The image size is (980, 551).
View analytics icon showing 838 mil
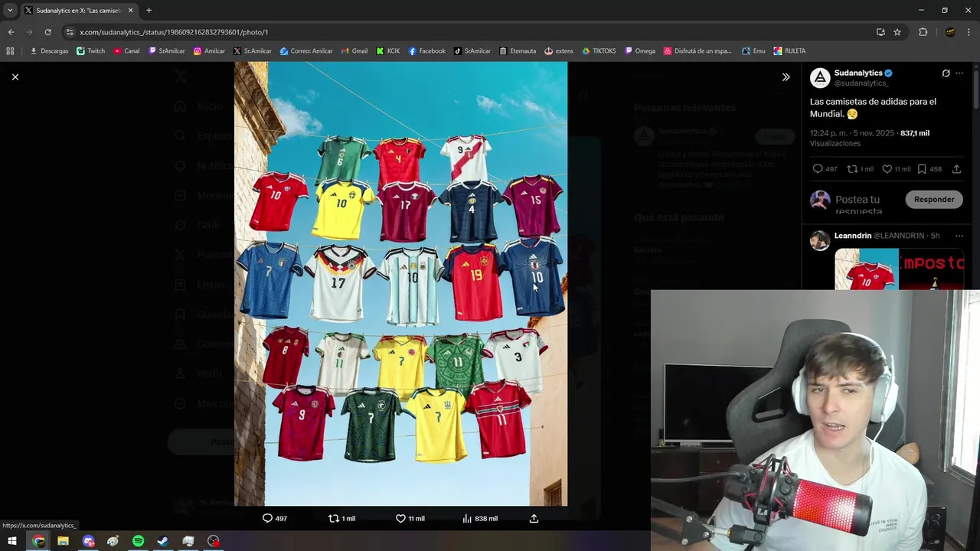[467, 518]
